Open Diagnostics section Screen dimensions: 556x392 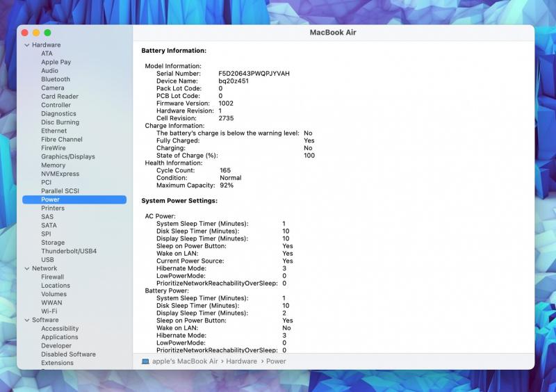tap(58, 113)
